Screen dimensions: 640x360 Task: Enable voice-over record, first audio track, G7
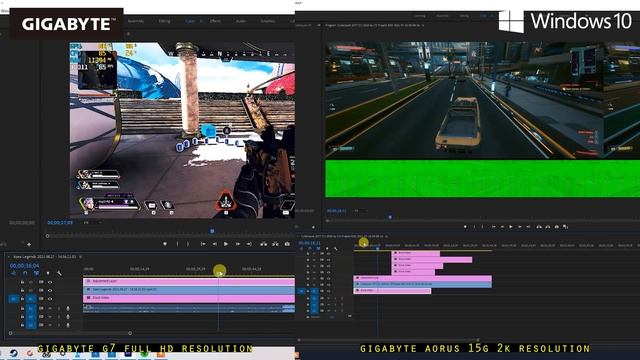tap(68, 308)
